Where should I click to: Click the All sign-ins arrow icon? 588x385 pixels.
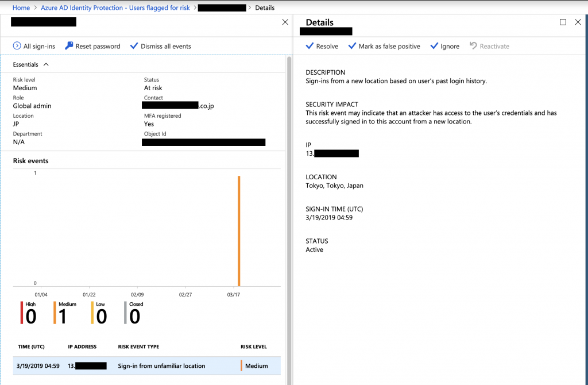[17, 46]
